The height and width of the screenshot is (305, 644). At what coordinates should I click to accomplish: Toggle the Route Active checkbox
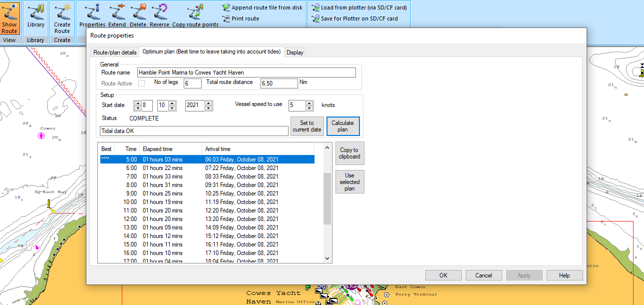[141, 83]
